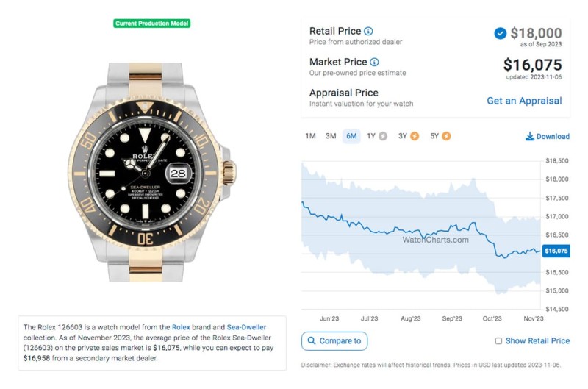The height and width of the screenshot is (389, 588).
Task: Click the $16,075 price marker on chart
Action: pos(556,251)
